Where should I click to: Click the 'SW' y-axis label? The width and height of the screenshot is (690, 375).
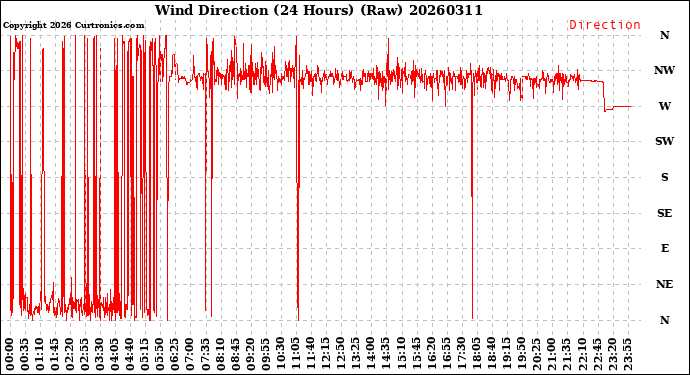(664, 141)
